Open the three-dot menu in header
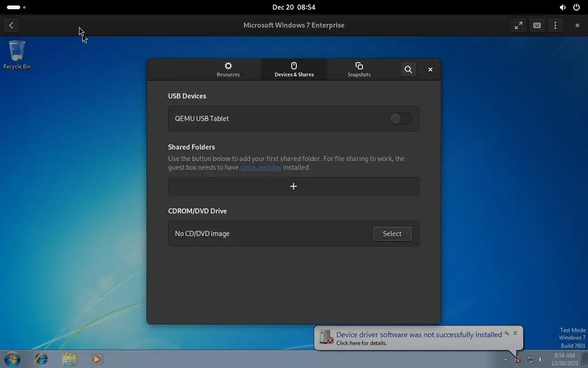 [x=555, y=25]
